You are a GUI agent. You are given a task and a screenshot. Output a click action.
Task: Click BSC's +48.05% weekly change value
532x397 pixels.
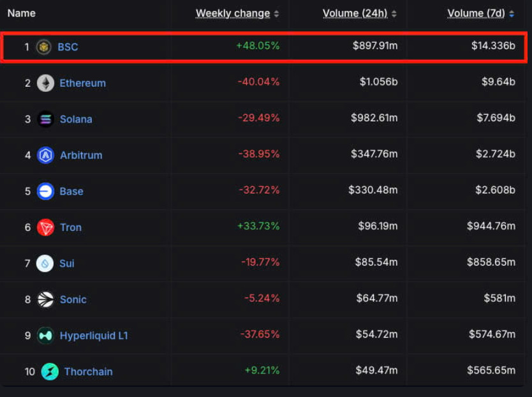(x=258, y=46)
